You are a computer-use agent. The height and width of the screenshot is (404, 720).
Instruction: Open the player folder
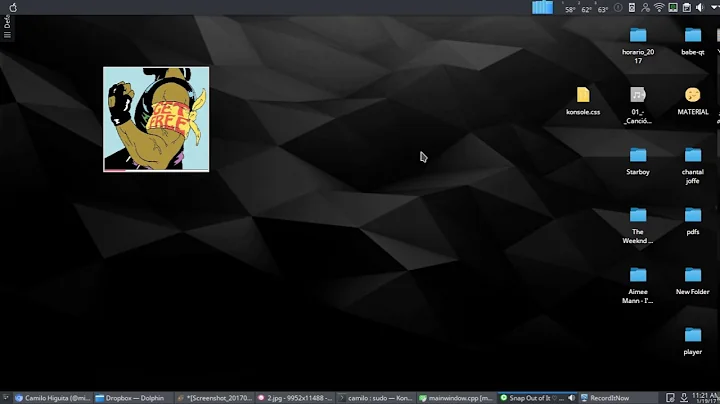(692, 335)
